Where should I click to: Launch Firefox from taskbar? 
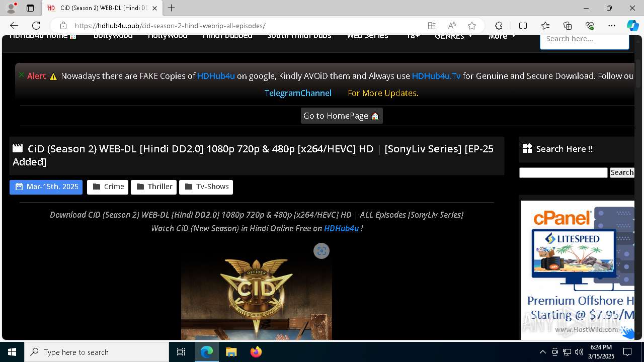256,352
